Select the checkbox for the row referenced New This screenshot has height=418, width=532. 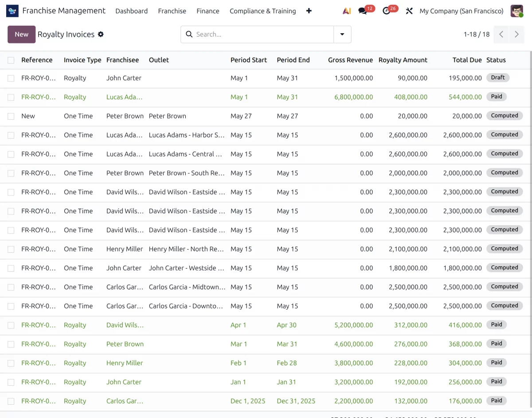[x=11, y=116]
